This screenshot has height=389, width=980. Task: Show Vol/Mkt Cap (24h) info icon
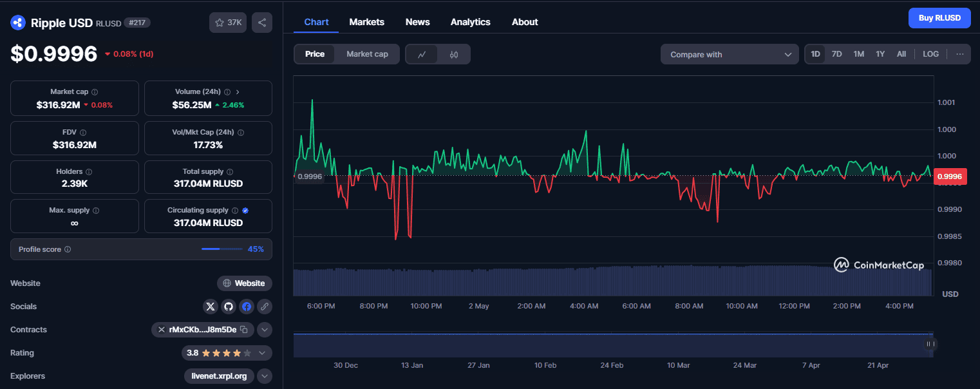click(x=241, y=133)
